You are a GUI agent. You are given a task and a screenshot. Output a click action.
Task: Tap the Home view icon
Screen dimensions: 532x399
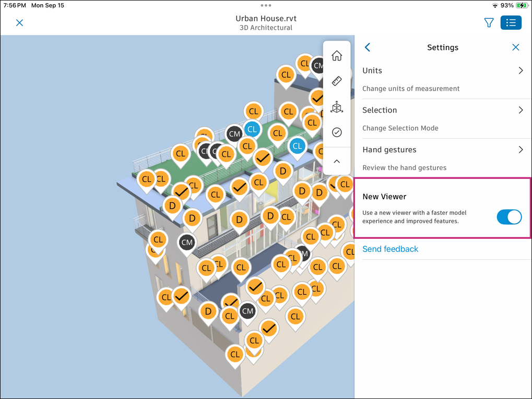(337, 56)
